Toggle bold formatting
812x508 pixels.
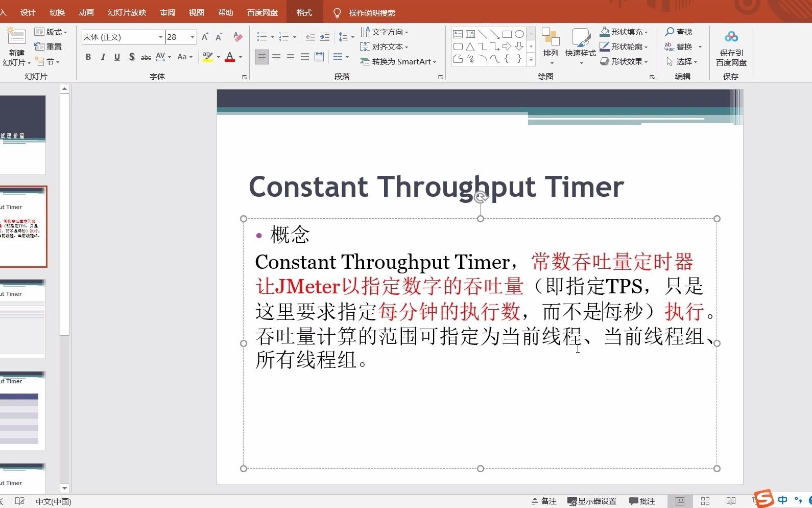88,57
